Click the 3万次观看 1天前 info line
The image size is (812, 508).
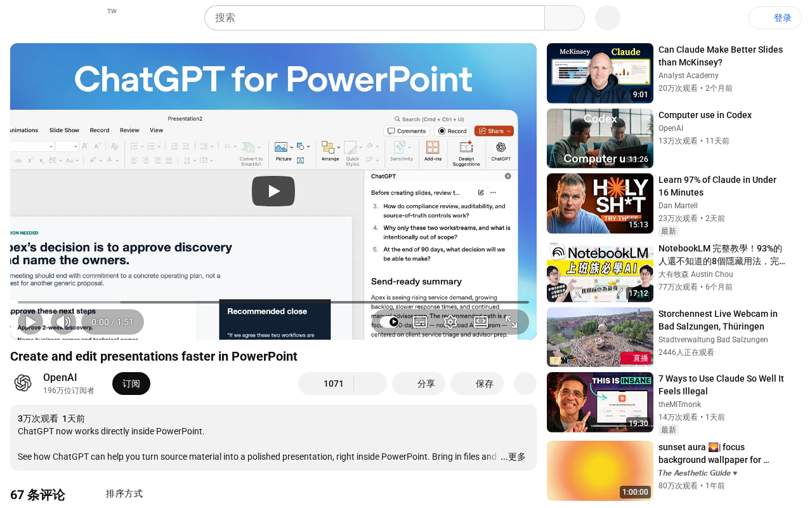point(51,418)
